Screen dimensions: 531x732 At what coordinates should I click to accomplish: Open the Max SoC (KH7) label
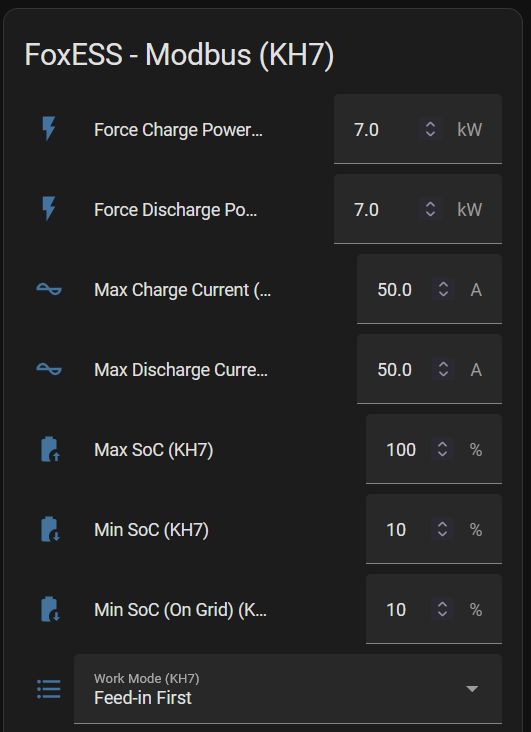coord(154,450)
